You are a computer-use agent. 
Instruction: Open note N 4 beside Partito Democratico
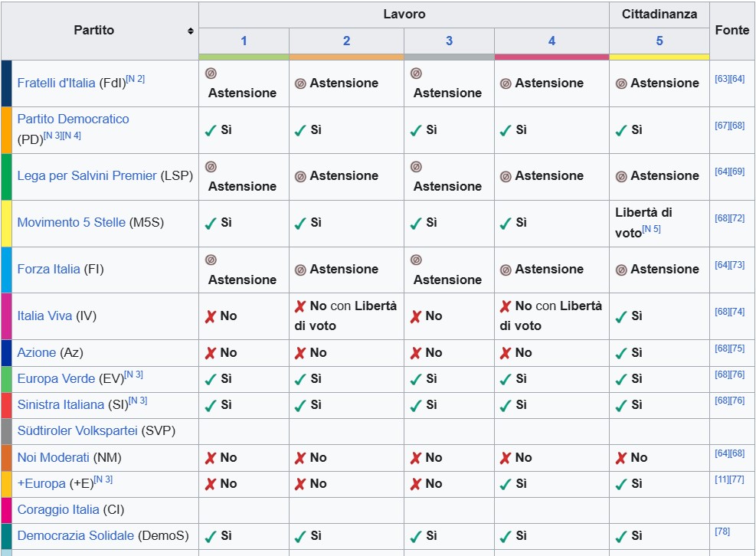pos(72,136)
